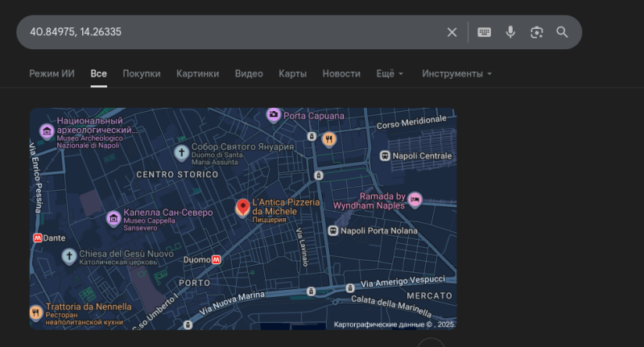This screenshot has height=347, width=644.
Task: Open image search camera icon
Action: coord(536,32)
